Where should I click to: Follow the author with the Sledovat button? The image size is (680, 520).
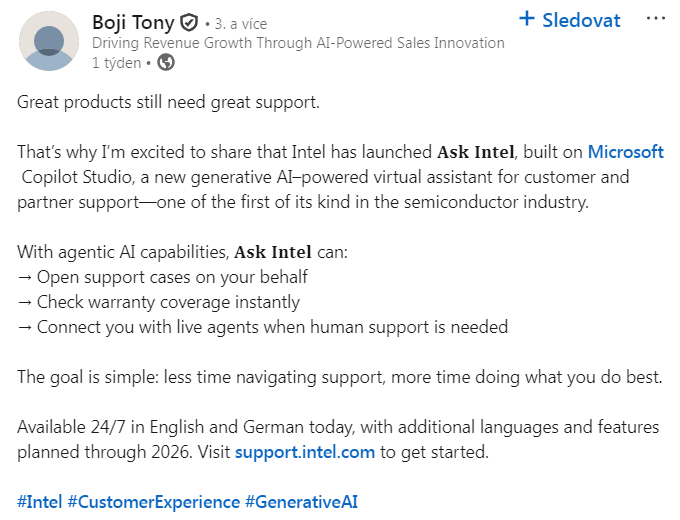click(x=570, y=20)
